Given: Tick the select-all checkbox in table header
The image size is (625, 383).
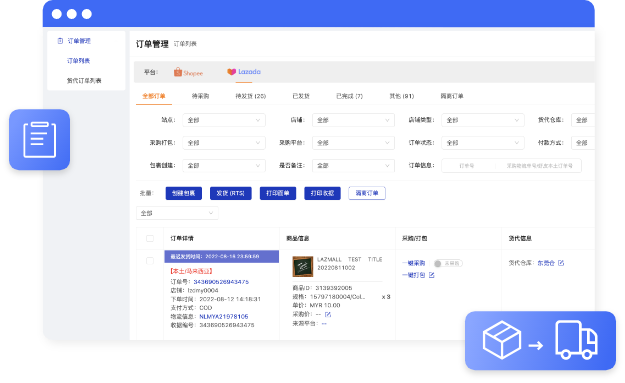Looking at the screenshot, I should click(x=150, y=238).
